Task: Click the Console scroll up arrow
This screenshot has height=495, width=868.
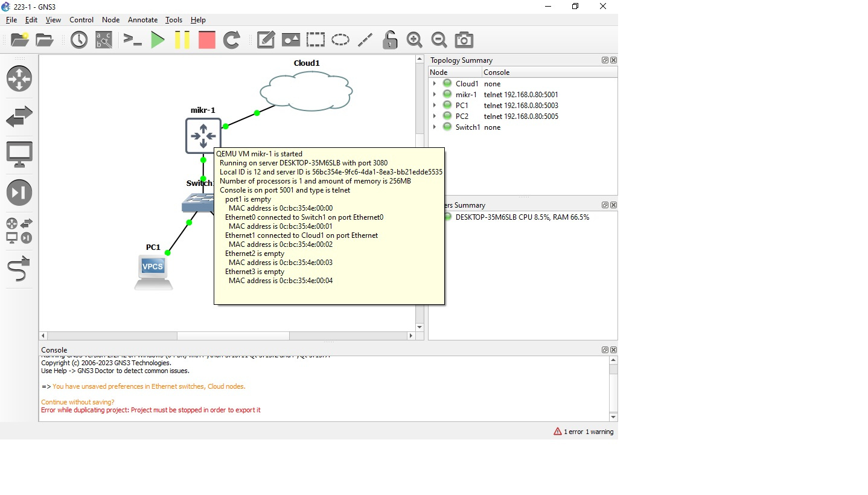Action: coord(613,360)
